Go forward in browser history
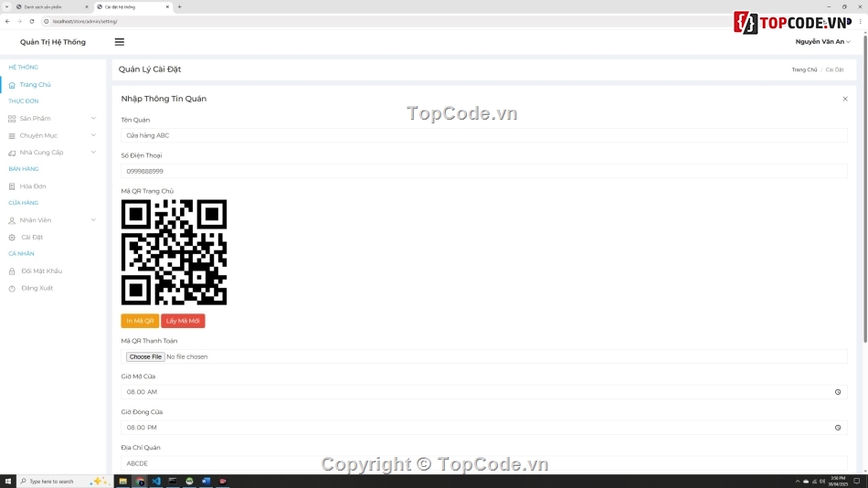This screenshot has width=868, height=488. click(19, 21)
